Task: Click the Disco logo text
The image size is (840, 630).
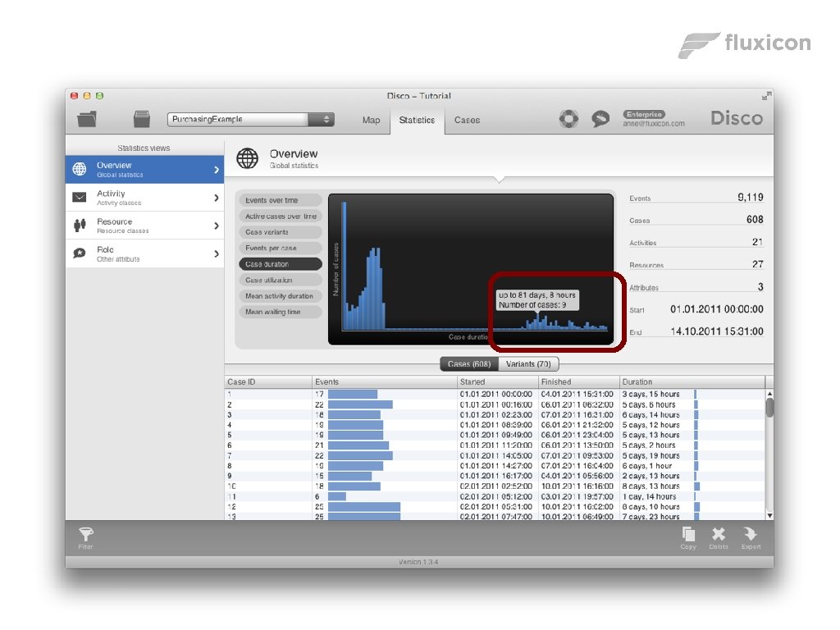Action: 737,118
